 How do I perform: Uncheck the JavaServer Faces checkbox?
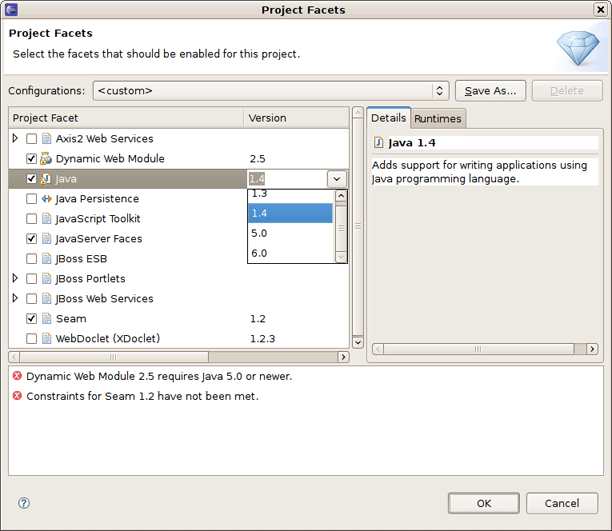[32, 239]
